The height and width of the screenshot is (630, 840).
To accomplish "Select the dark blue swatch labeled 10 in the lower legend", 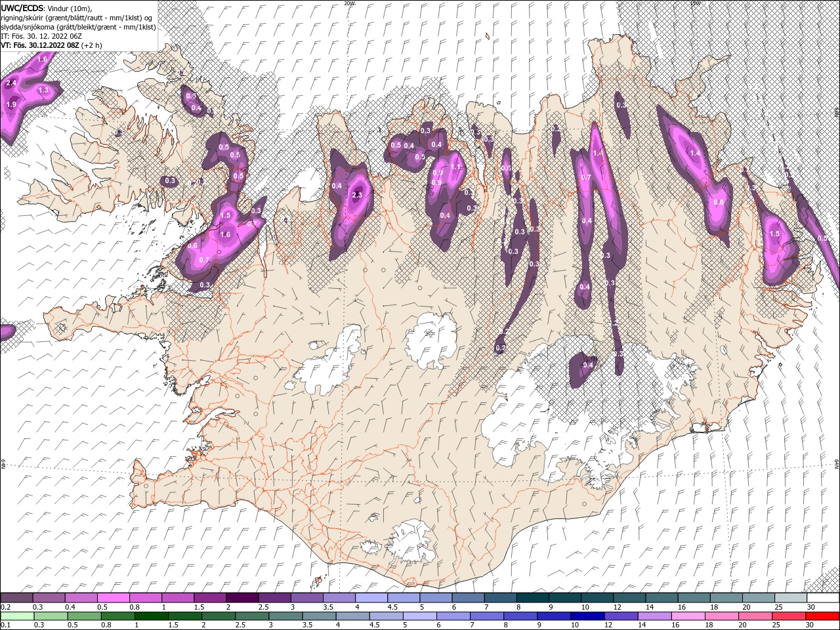I will [587, 617].
